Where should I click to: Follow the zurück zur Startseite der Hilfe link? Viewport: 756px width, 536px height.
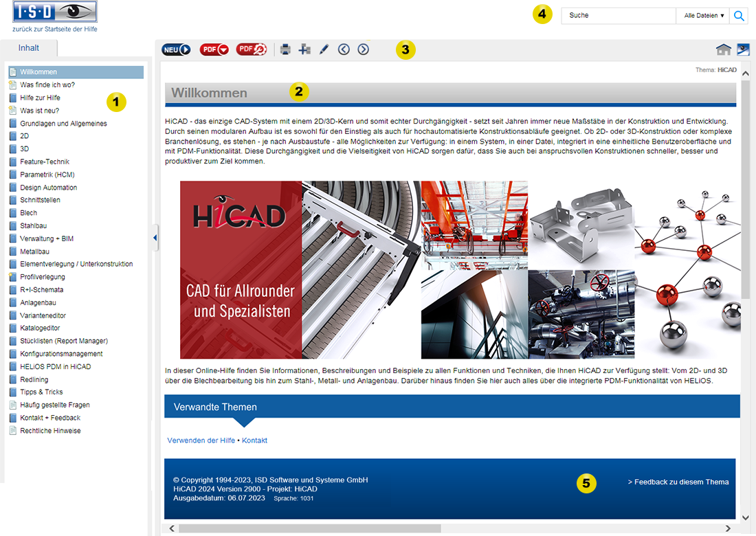[55, 29]
